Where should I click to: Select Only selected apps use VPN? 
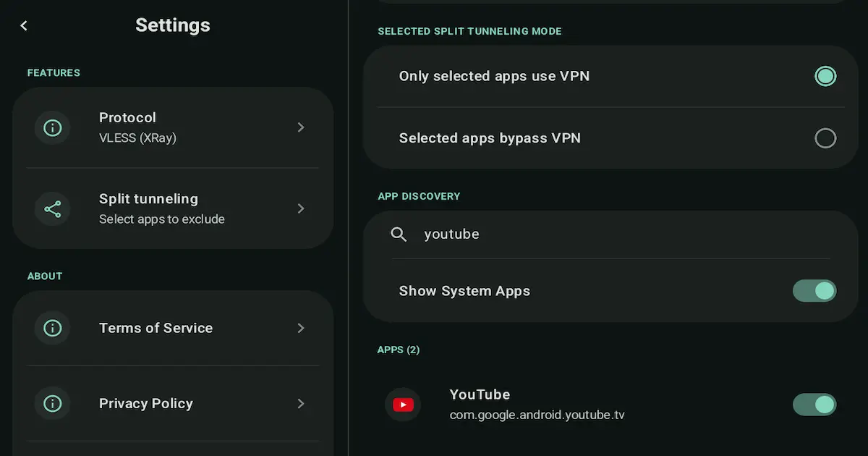825,75
